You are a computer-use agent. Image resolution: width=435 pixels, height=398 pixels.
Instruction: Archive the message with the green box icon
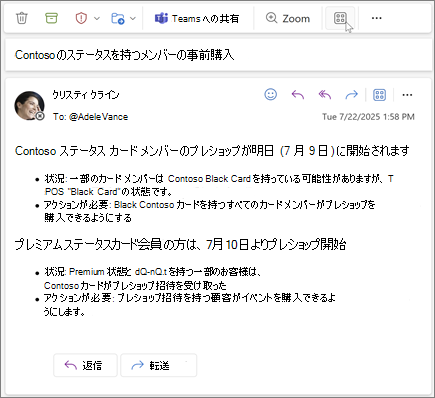(x=51, y=18)
